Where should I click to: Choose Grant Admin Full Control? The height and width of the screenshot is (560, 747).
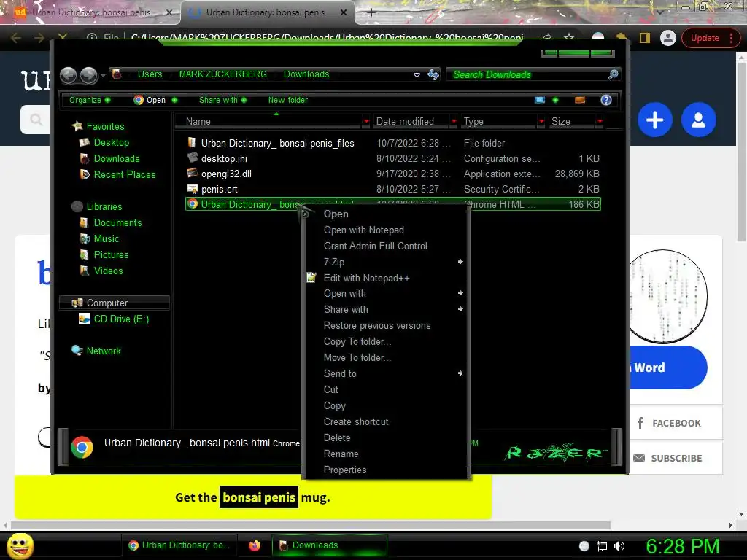[x=387, y=246]
